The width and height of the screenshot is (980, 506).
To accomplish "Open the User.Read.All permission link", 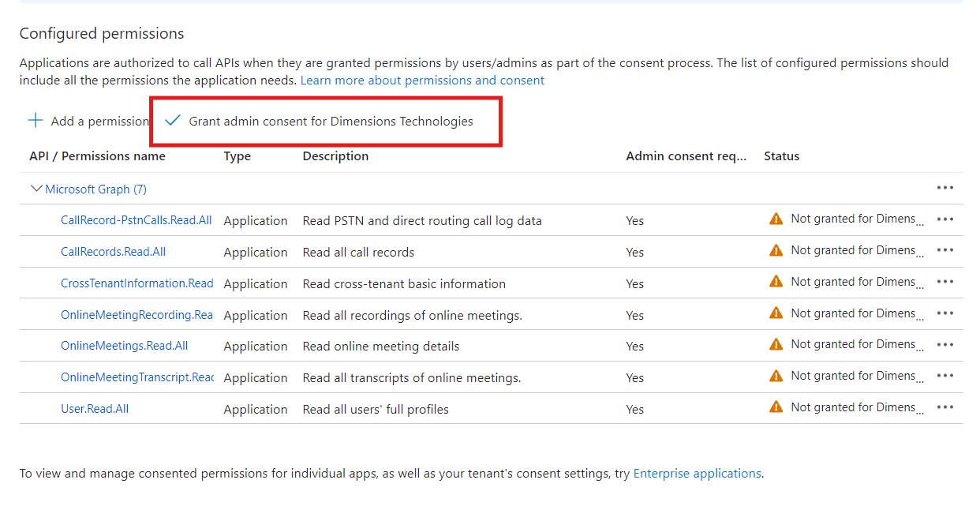I will [x=95, y=409].
